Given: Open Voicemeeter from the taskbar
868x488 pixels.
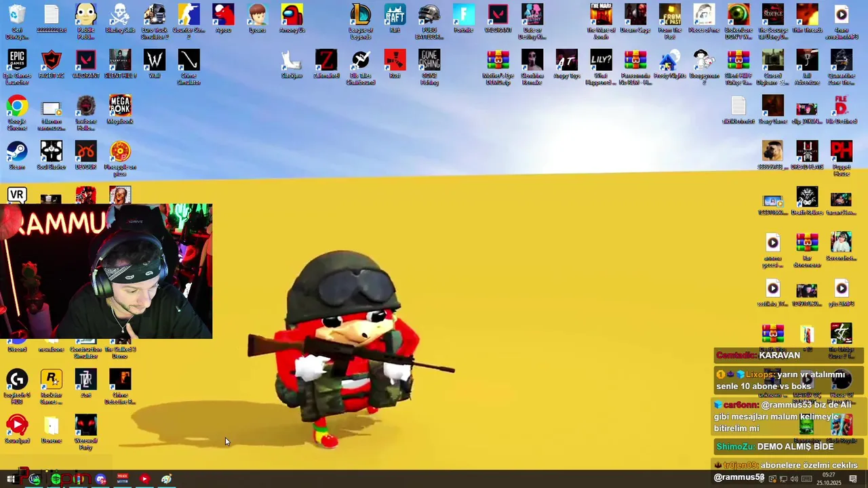Looking at the screenshot, I should 123,479.
